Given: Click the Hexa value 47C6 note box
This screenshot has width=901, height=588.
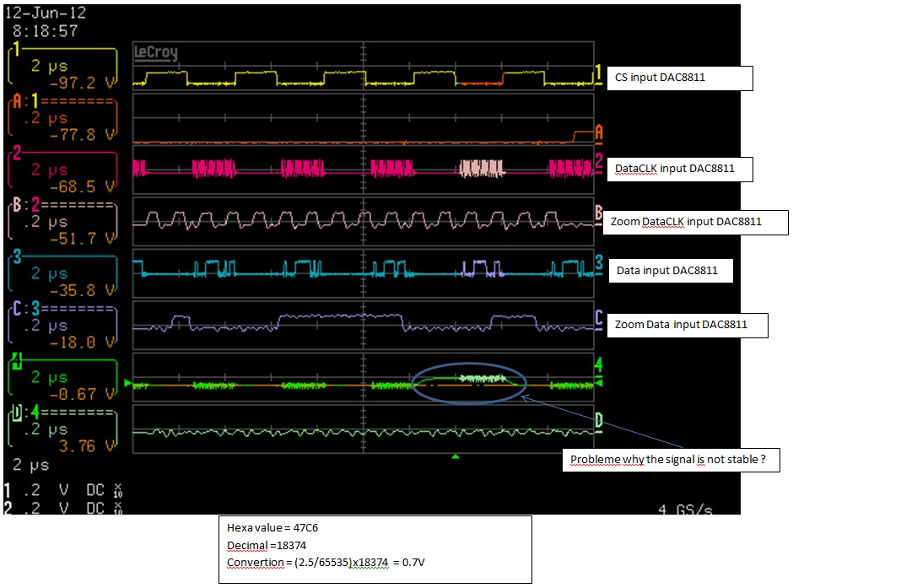Looking at the screenshot, I should [x=375, y=548].
